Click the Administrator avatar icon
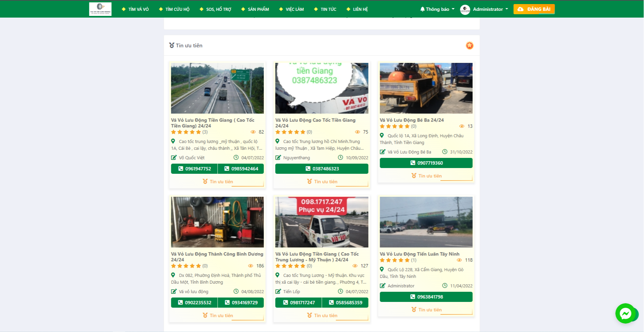The image size is (644, 332). pos(465,9)
